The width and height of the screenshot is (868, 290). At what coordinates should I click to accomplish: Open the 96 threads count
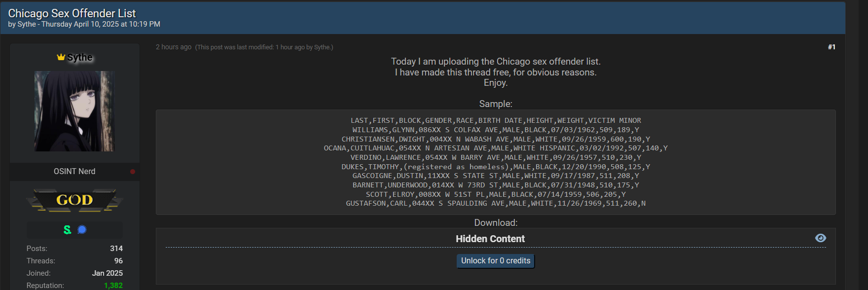tap(118, 261)
